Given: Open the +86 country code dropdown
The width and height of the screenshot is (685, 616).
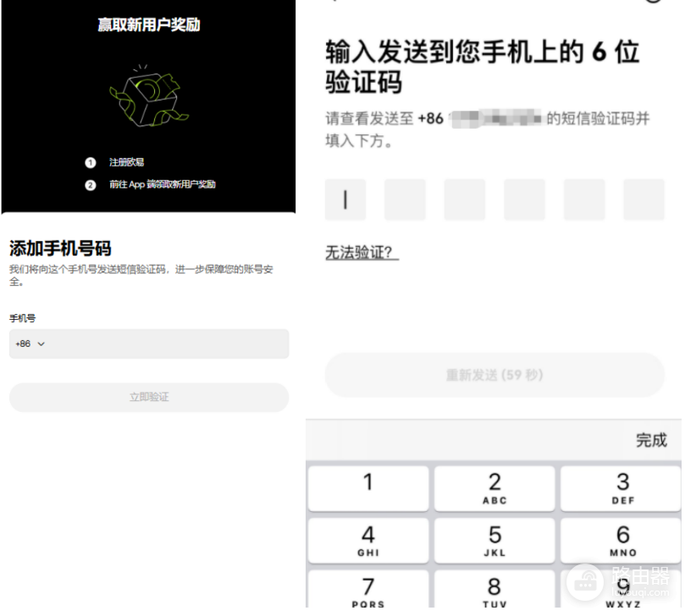Looking at the screenshot, I should (x=30, y=344).
